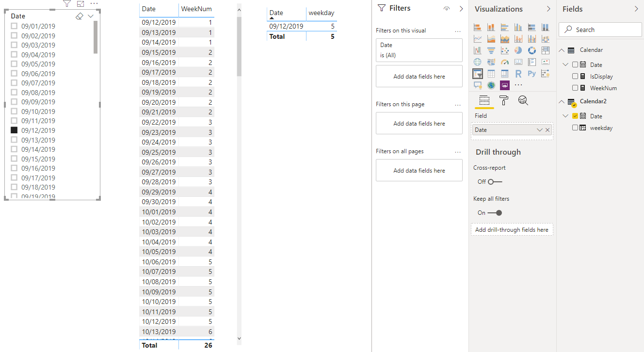Choose the donut chart visualization

(532, 50)
